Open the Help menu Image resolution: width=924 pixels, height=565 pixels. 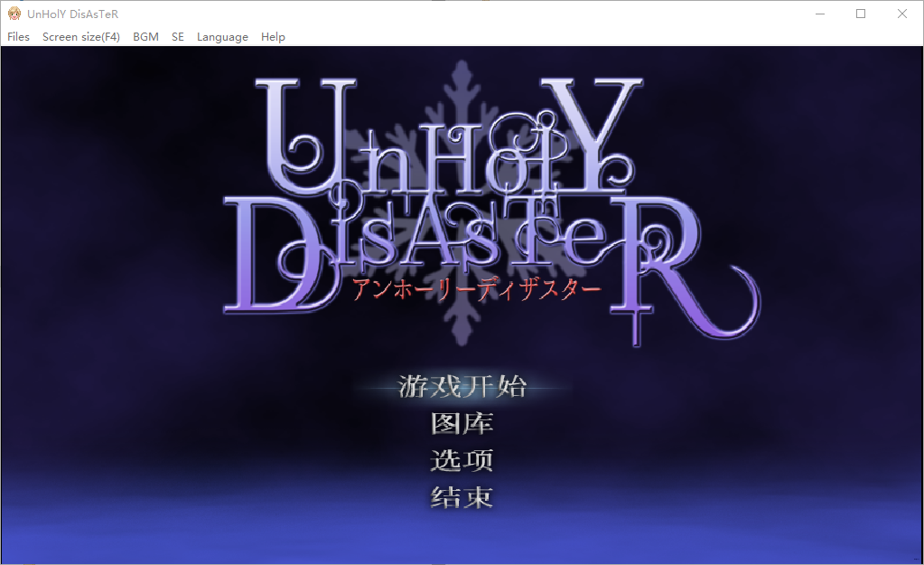click(x=272, y=37)
